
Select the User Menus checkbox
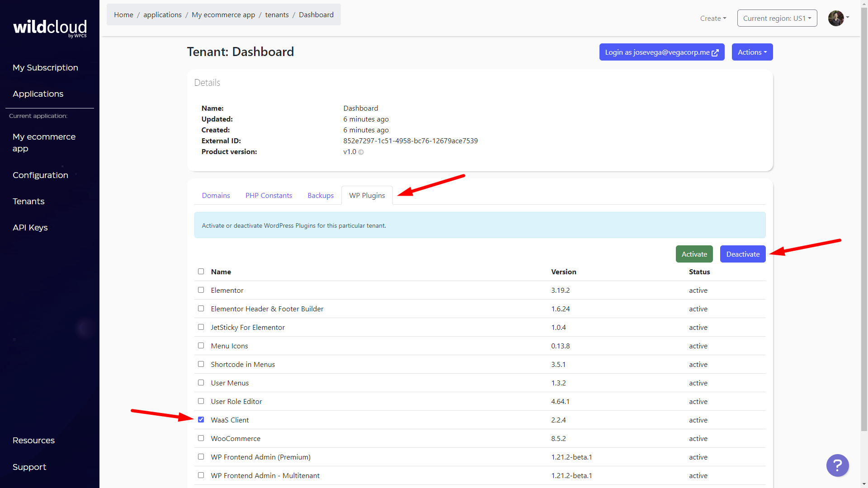pyautogui.click(x=201, y=383)
